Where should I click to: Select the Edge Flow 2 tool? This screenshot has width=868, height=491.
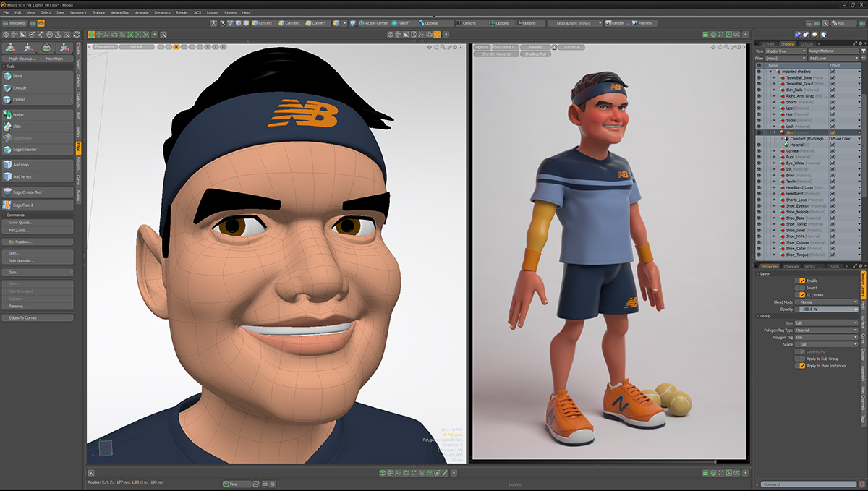[x=38, y=205]
